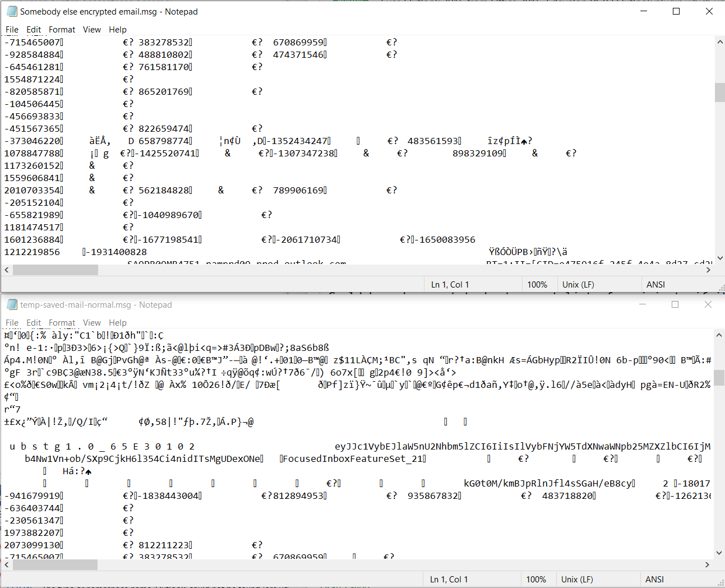
Task: Open View menu in temp-saved-mail-normal window
Action: click(92, 323)
